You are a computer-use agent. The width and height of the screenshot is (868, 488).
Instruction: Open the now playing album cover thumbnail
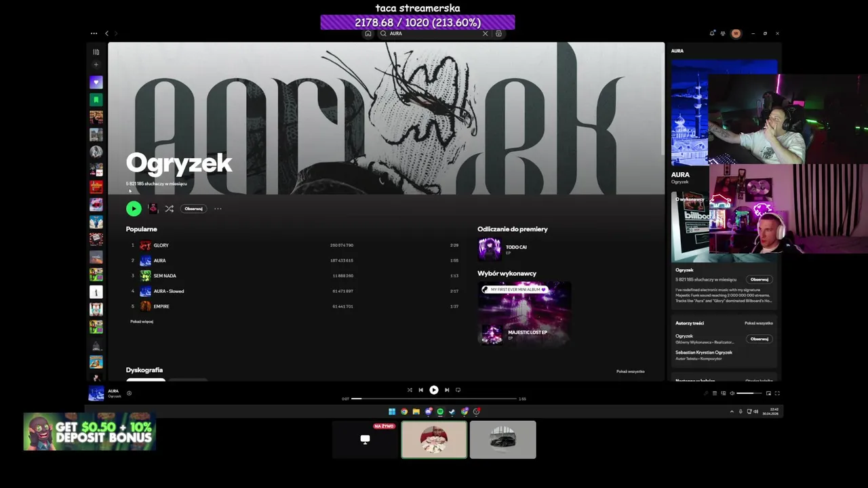[96, 393]
